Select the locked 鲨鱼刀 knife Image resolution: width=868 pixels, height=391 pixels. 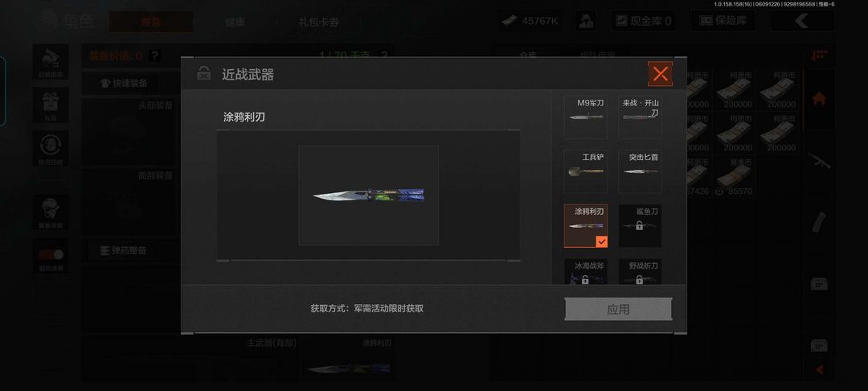click(x=640, y=225)
